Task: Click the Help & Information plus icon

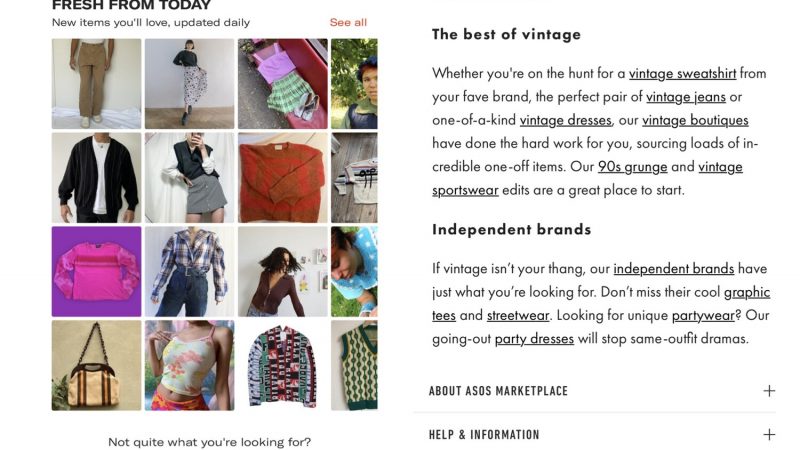Action: (x=768, y=435)
